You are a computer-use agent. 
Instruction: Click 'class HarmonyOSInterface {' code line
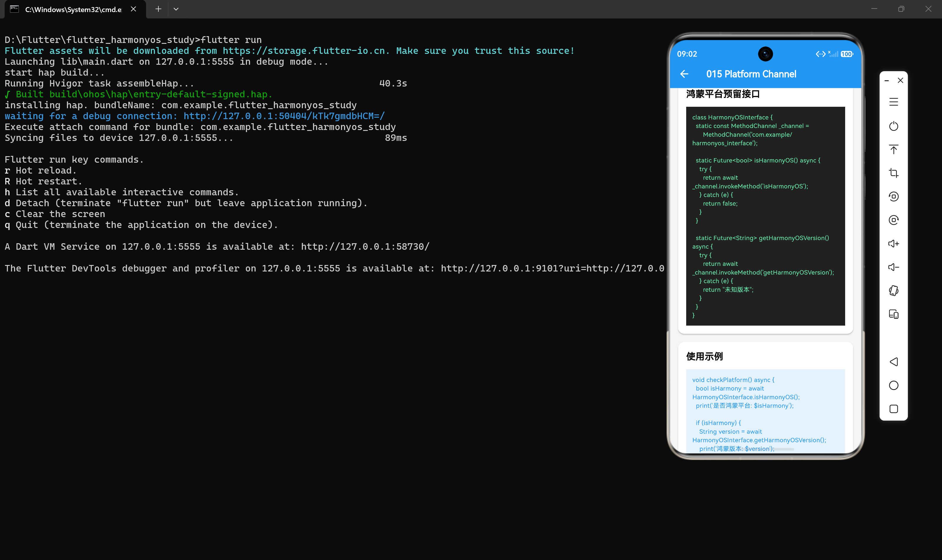point(732,117)
